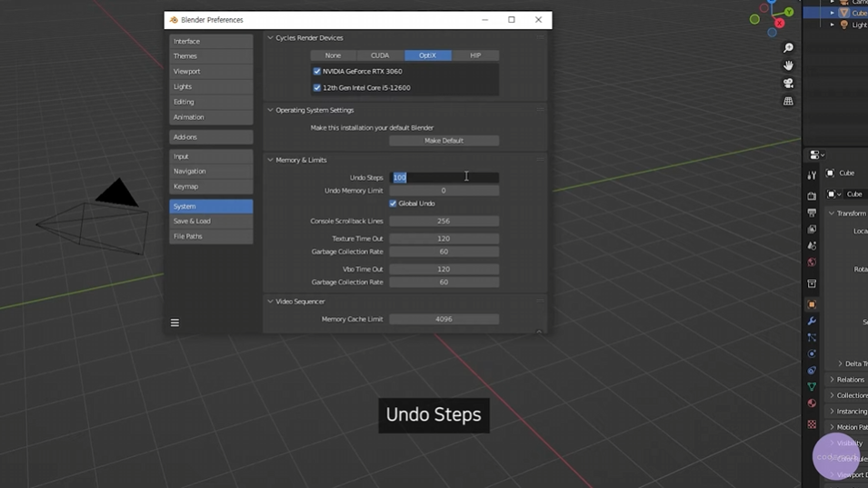
Task: Open the Themes preferences tab
Action: click(x=211, y=55)
